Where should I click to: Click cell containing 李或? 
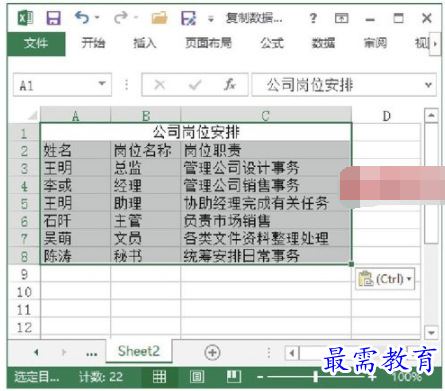tap(75, 185)
